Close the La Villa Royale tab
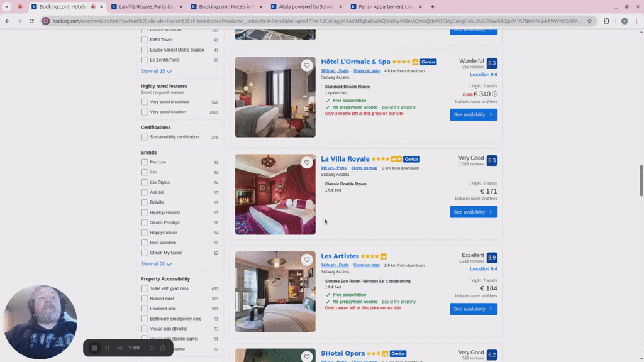 point(181,6)
